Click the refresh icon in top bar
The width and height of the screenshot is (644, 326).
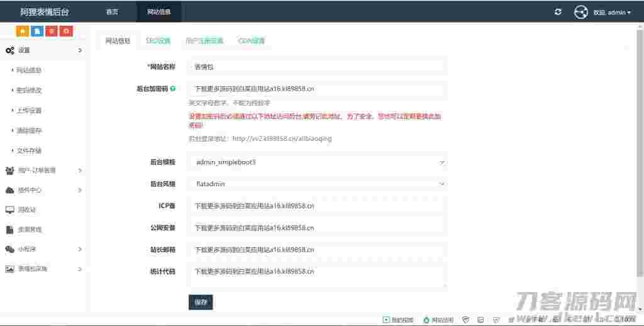(558, 12)
